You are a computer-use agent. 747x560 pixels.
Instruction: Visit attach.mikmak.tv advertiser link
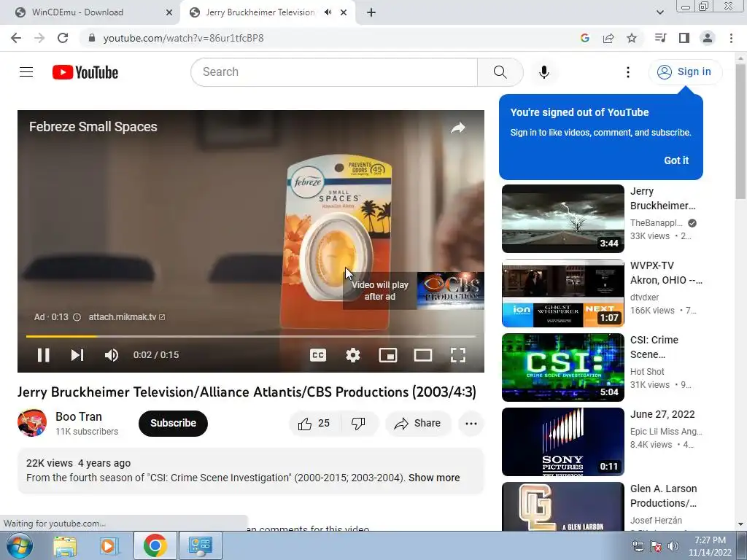(127, 317)
